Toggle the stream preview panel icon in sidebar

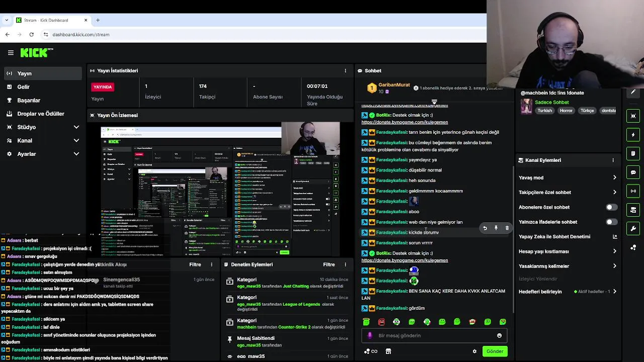click(x=633, y=116)
